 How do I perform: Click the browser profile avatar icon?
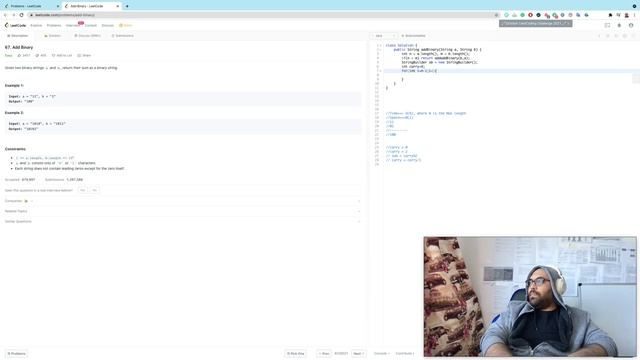(627, 15)
